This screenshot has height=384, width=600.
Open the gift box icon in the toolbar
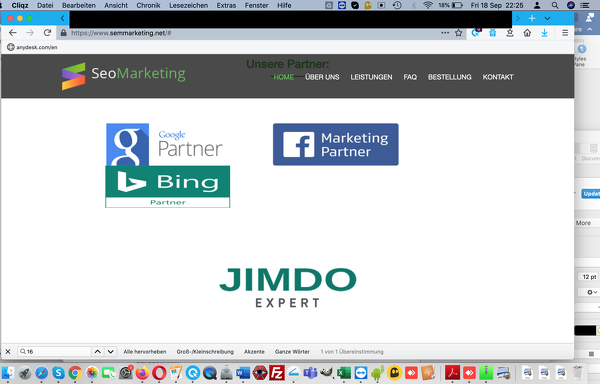(x=493, y=33)
